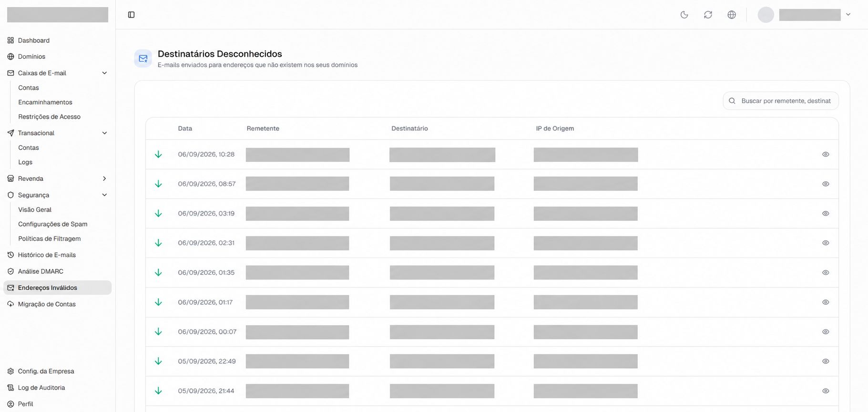Viewport: 868px width, 412px height.
Task: Click the Domínios globe icon in sidebar
Action: pos(10,57)
